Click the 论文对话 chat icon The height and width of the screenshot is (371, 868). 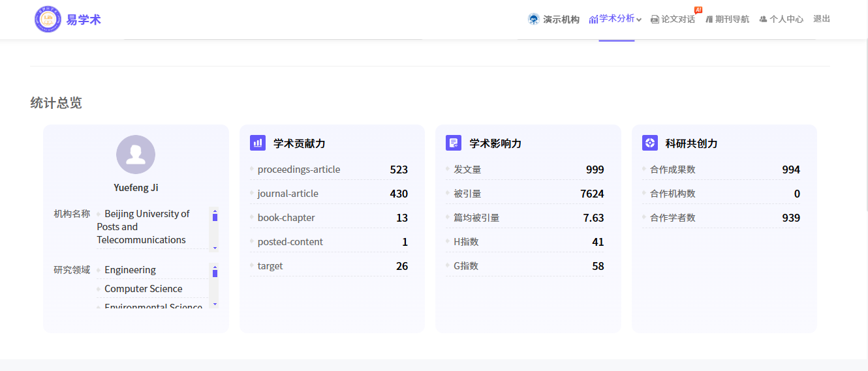point(655,20)
